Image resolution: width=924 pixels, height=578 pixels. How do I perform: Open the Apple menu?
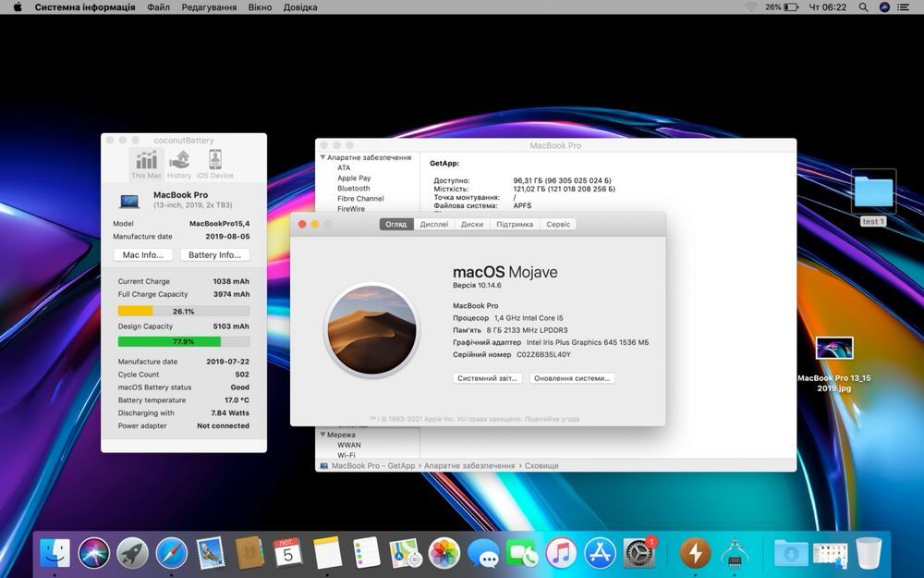pos(17,7)
